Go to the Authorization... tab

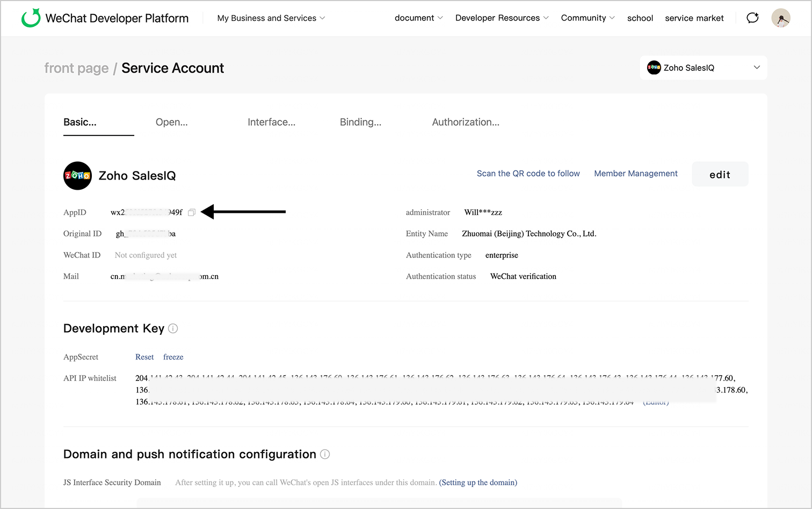click(465, 122)
